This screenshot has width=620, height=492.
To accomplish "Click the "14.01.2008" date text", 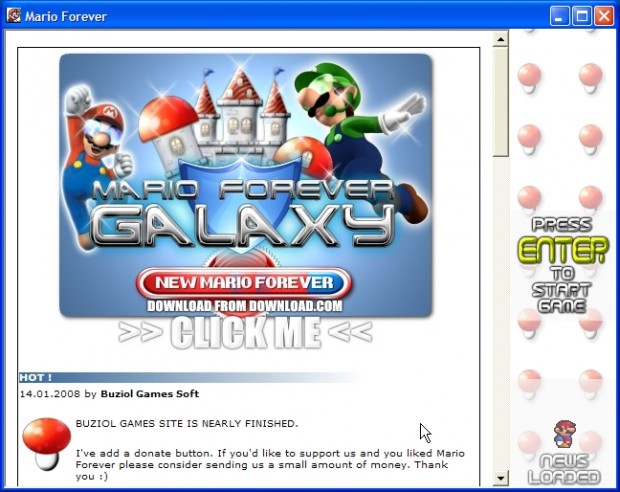I will pos(50,394).
